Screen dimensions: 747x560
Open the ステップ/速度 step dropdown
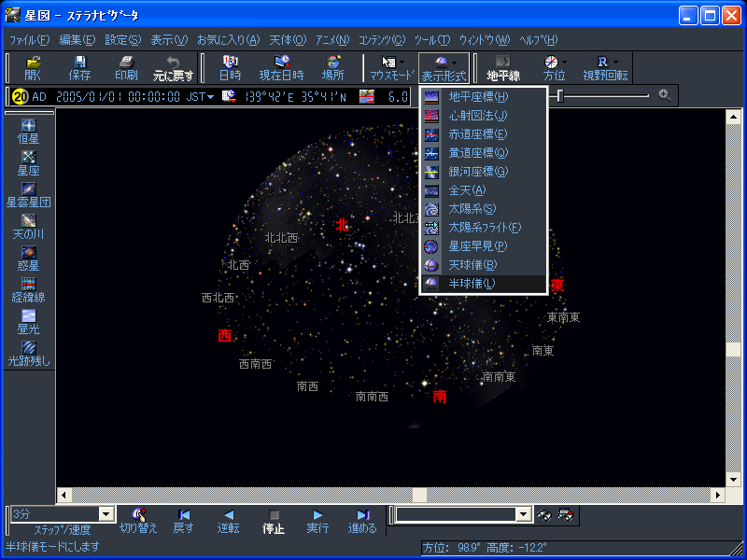[x=106, y=514]
